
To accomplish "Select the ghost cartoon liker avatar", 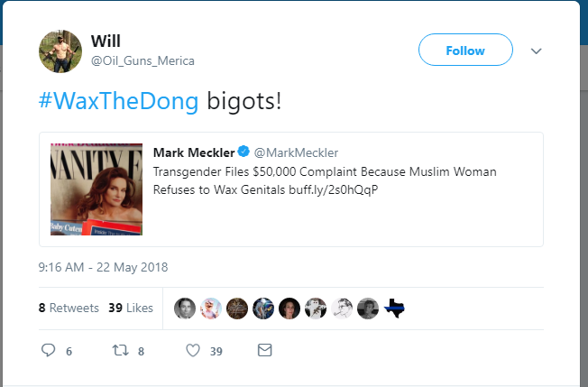I will tap(316, 309).
